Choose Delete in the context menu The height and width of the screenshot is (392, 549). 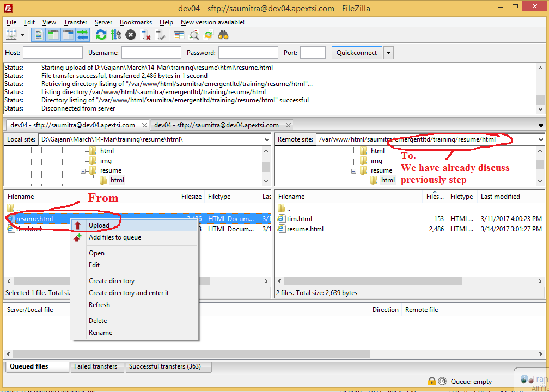click(135, 321)
